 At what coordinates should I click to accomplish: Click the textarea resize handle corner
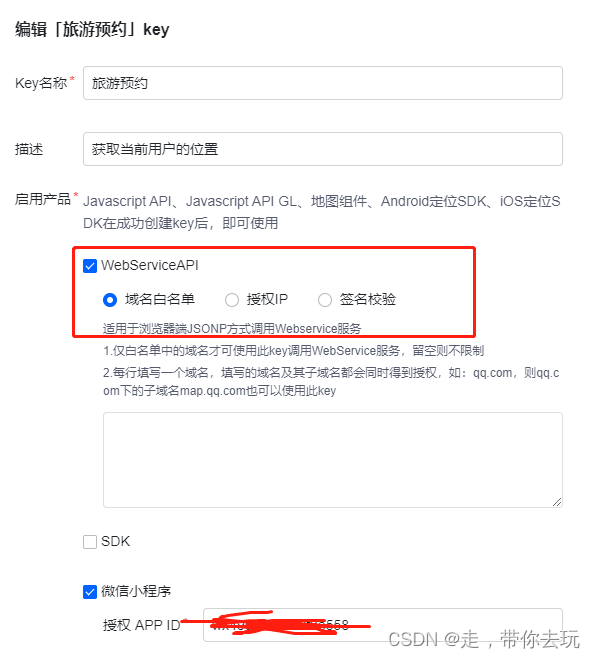pyautogui.click(x=557, y=502)
